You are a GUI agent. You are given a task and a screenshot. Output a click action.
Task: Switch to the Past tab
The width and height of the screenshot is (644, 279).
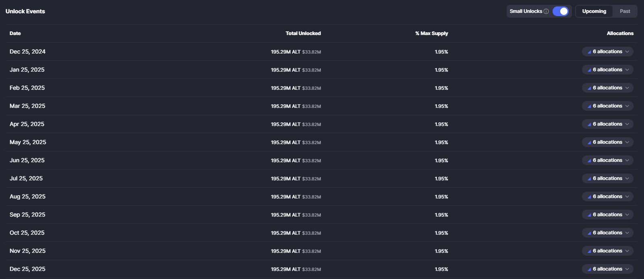coord(625,11)
